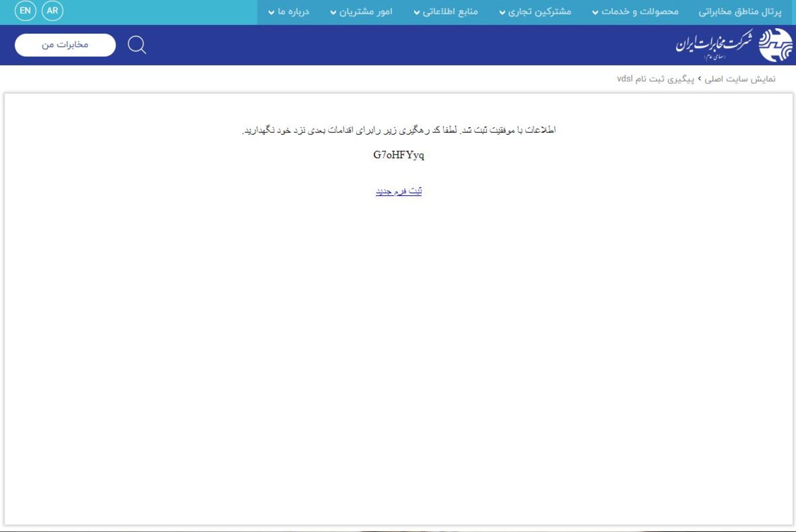Open پرتال مناطق مخابراتی menu item
Image resolution: width=796 pixels, height=532 pixels.
740,12
